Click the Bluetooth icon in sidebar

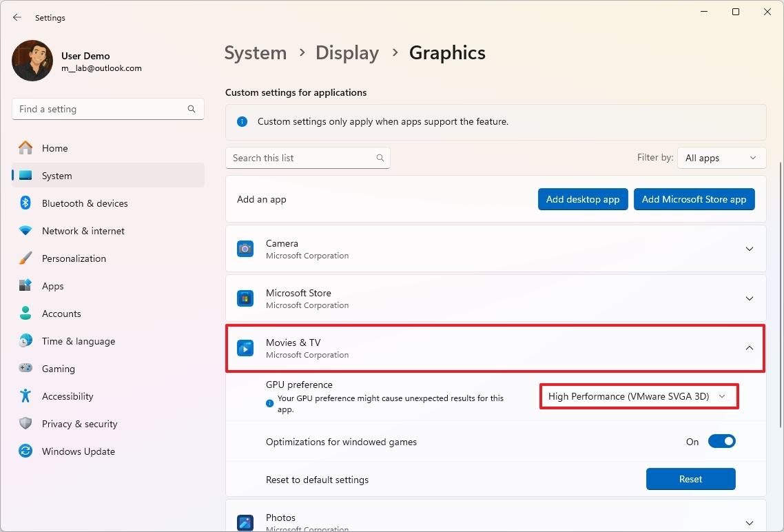(x=25, y=203)
